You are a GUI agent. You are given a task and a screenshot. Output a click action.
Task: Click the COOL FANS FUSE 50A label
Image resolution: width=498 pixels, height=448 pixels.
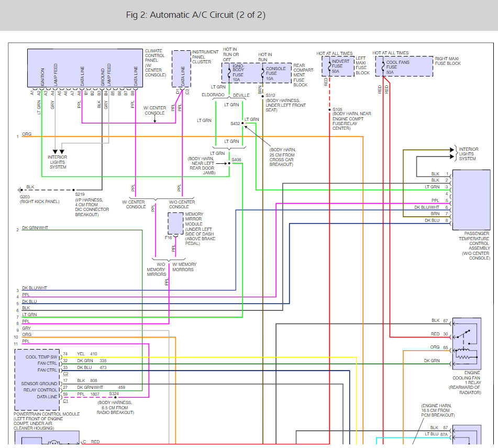[x=397, y=68]
